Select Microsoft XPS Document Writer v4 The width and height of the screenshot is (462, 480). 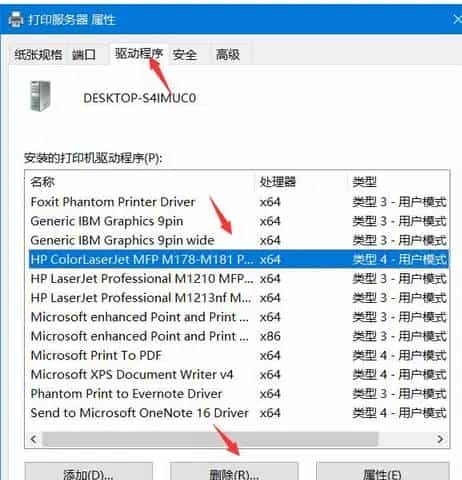[x=239, y=374]
